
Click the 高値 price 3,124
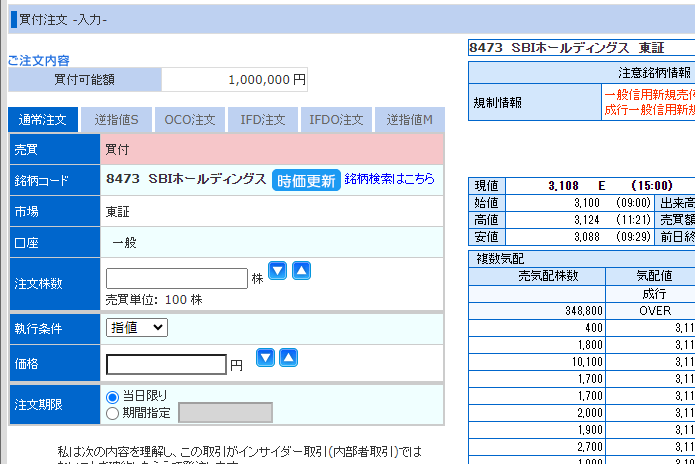coord(587,220)
